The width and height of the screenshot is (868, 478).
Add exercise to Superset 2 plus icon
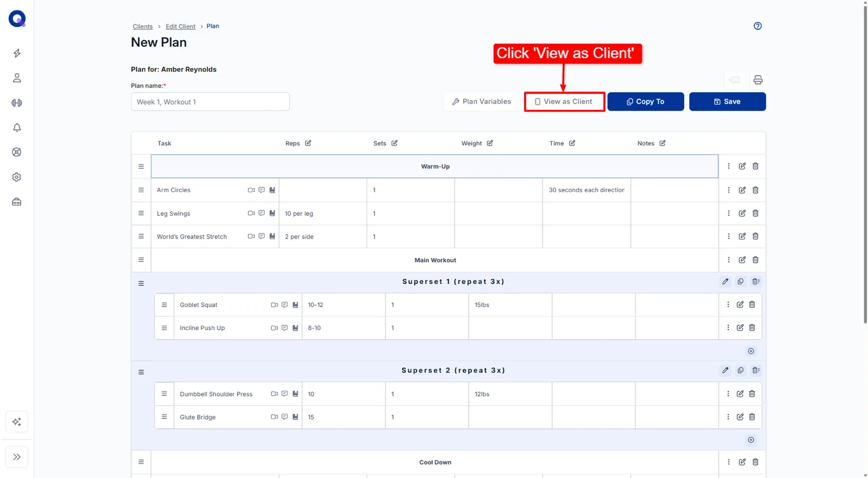[751, 440]
